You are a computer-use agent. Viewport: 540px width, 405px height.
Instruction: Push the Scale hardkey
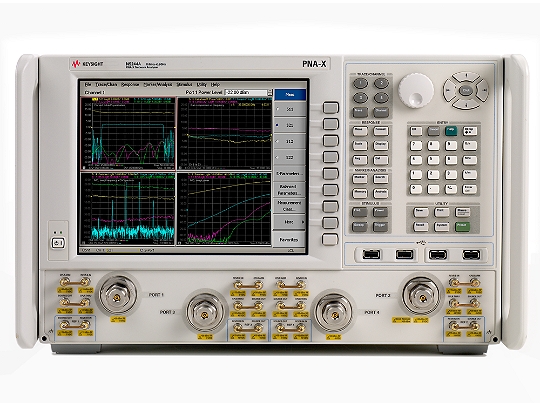[x=360, y=145]
